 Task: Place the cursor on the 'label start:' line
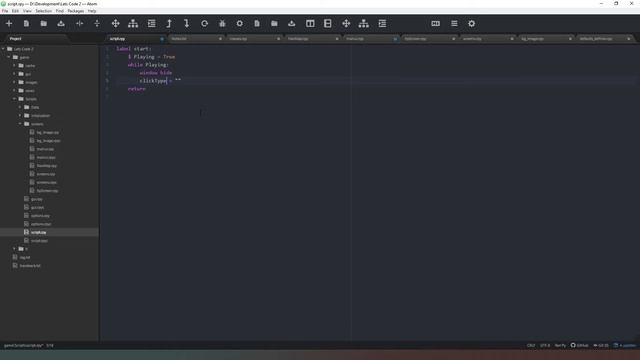click(133, 49)
